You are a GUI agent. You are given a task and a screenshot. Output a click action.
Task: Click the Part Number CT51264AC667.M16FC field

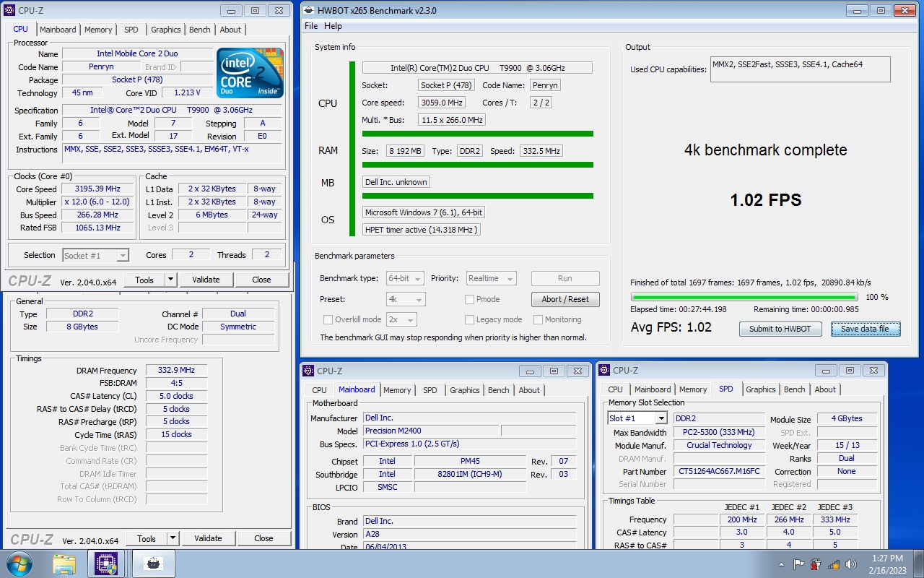pyautogui.click(x=719, y=471)
